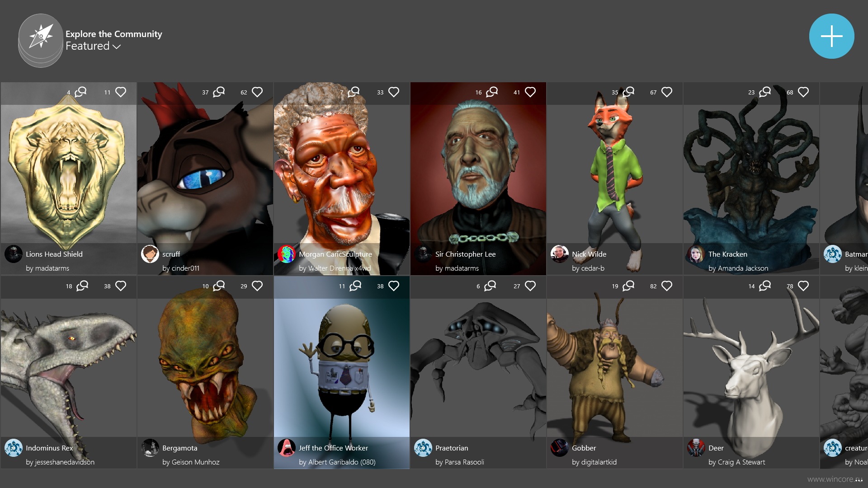The image size is (868, 488).
Task: Click the 'Indominus Rex' title text
Action: 49,448
